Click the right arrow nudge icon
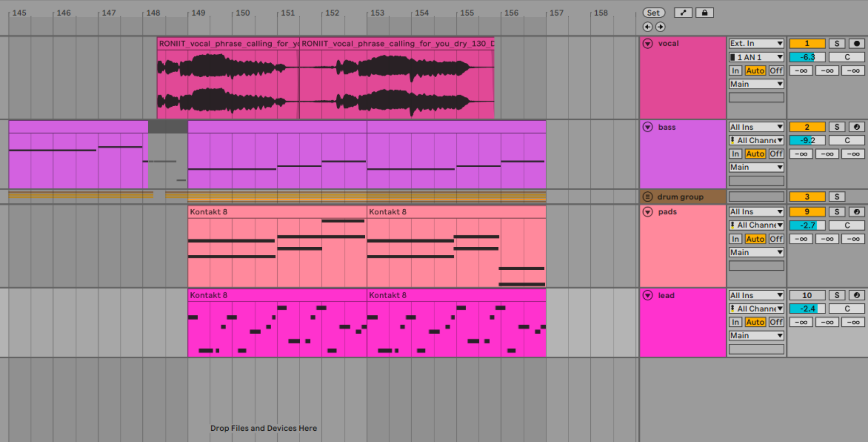This screenshot has width=868, height=442. point(660,27)
